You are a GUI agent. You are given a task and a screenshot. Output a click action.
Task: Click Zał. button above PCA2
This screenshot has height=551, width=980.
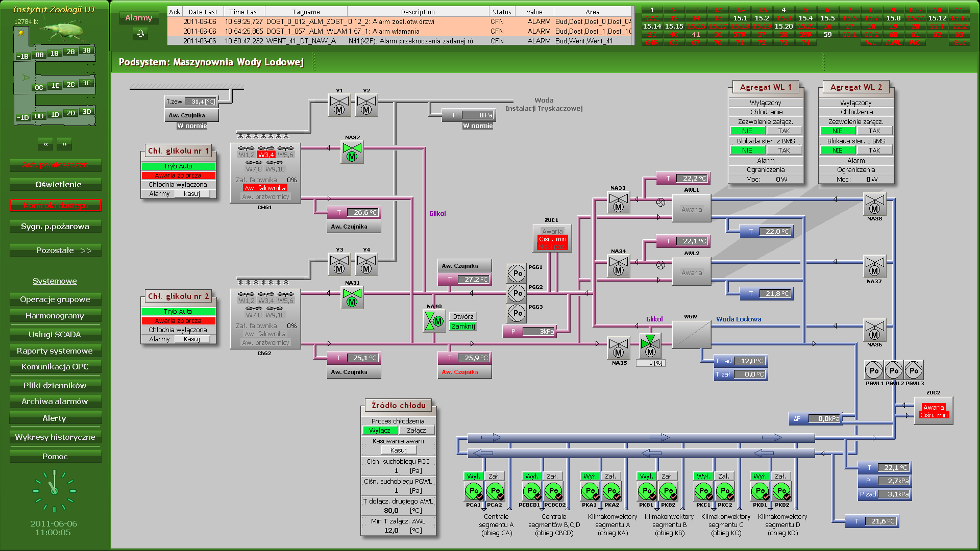[494, 477]
